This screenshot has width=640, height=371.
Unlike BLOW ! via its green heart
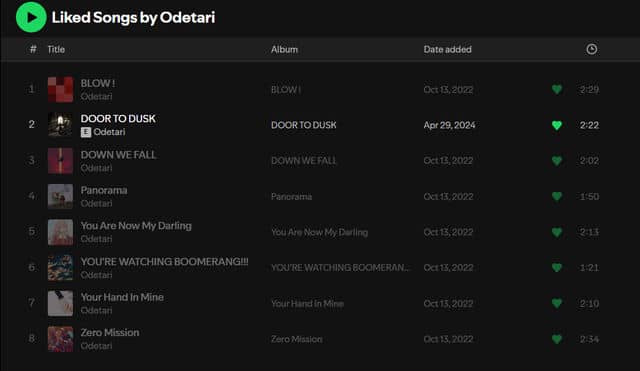click(x=557, y=89)
